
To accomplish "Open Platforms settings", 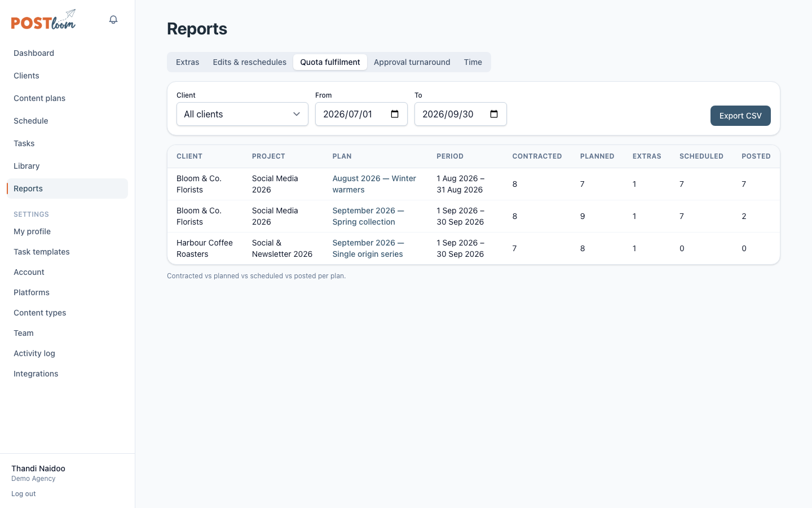I will 68,292.
